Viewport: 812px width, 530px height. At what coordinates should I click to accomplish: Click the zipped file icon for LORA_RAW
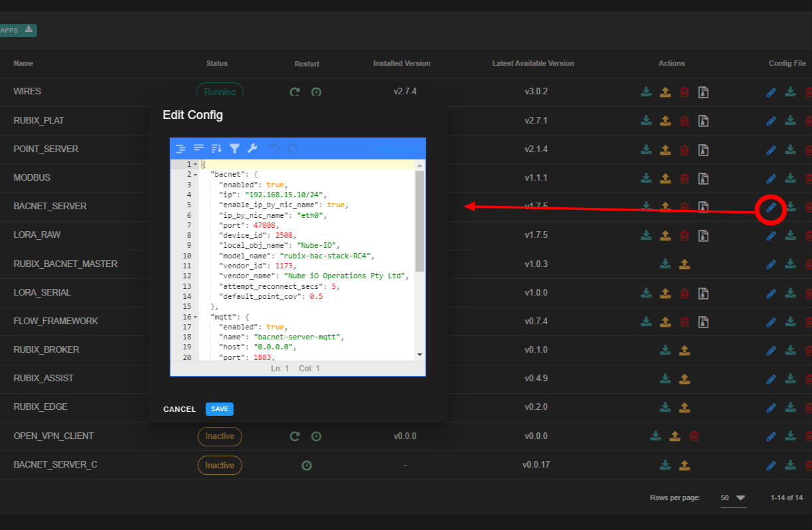[703, 235]
